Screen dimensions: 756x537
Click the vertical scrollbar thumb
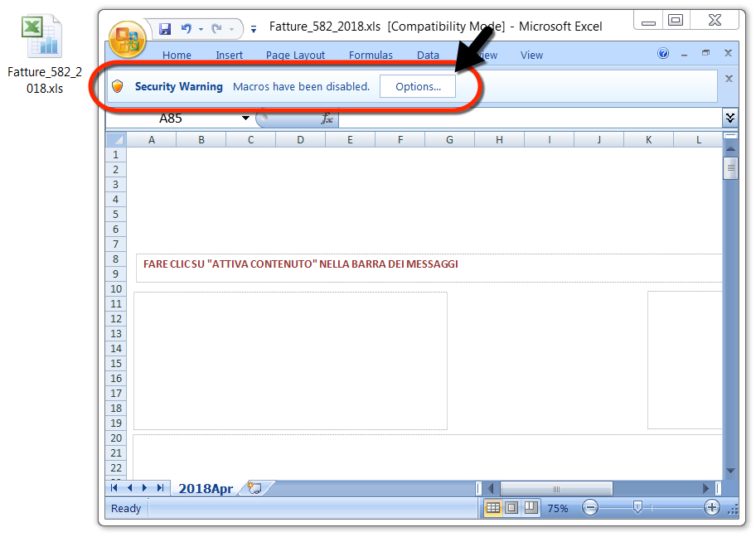click(730, 167)
